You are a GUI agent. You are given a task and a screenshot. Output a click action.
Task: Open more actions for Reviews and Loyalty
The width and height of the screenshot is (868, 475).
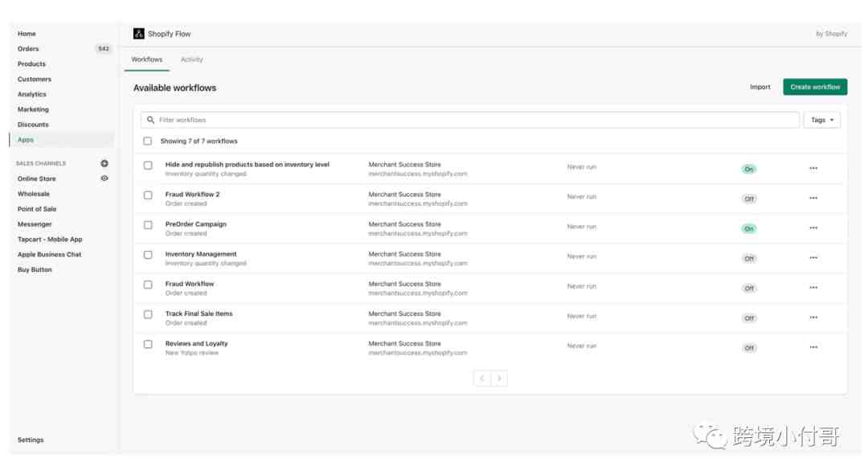[813, 348]
